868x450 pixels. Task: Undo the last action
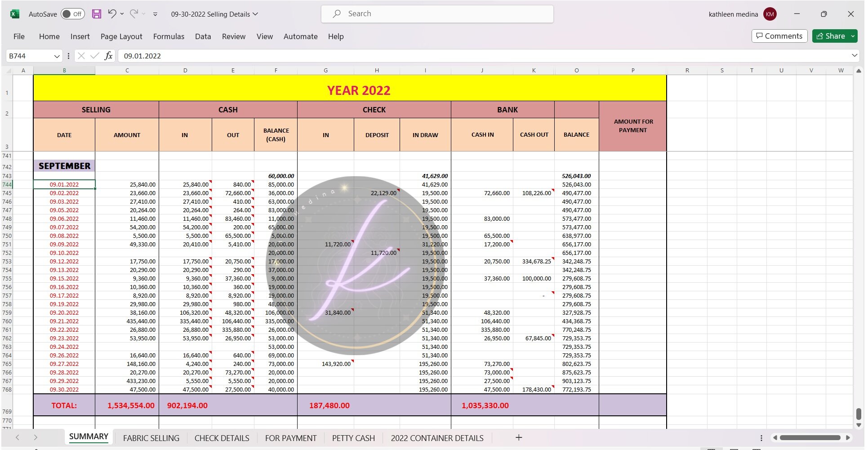(x=112, y=14)
